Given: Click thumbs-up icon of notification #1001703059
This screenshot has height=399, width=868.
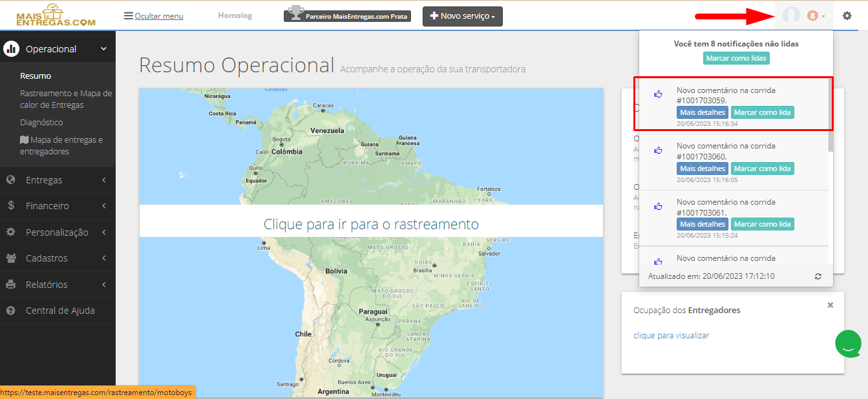Looking at the screenshot, I should 658,94.
